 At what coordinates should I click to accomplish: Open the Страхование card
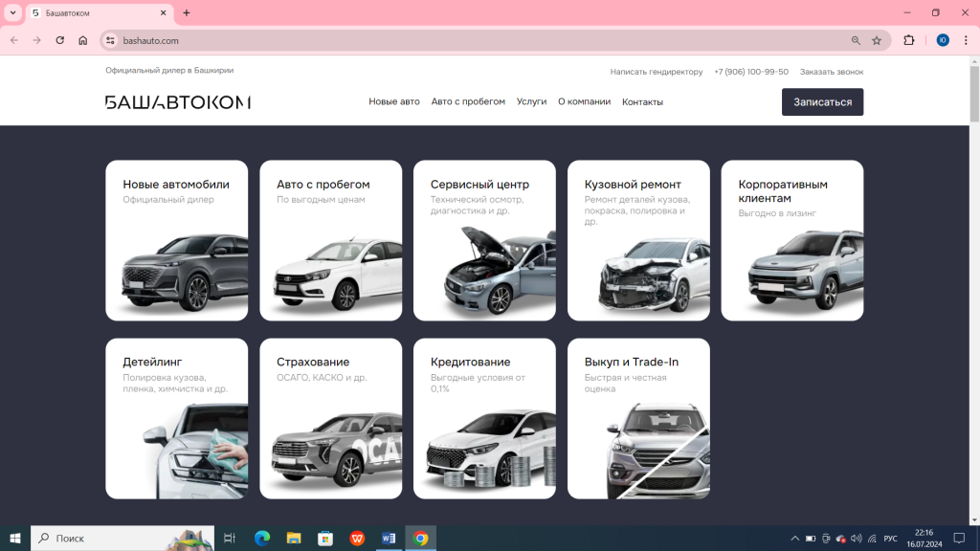click(x=330, y=419)
